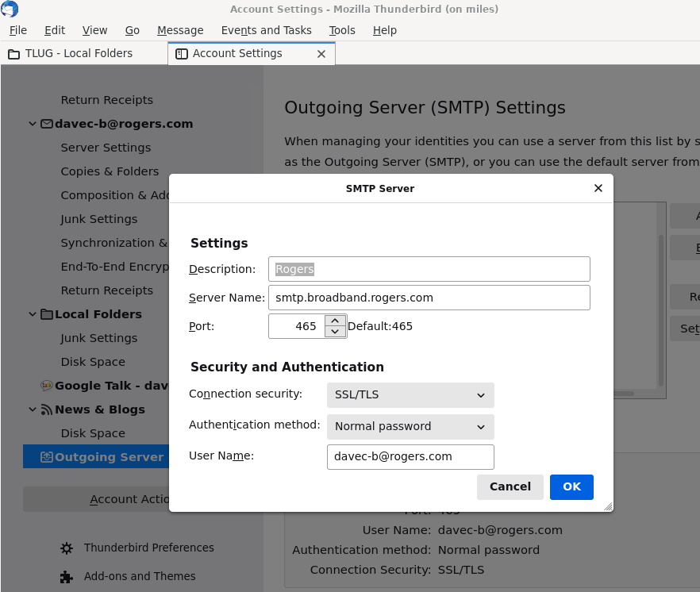Select Copies & Folders in the sidebar
The image size is (700, 592).
pos(110,171)
